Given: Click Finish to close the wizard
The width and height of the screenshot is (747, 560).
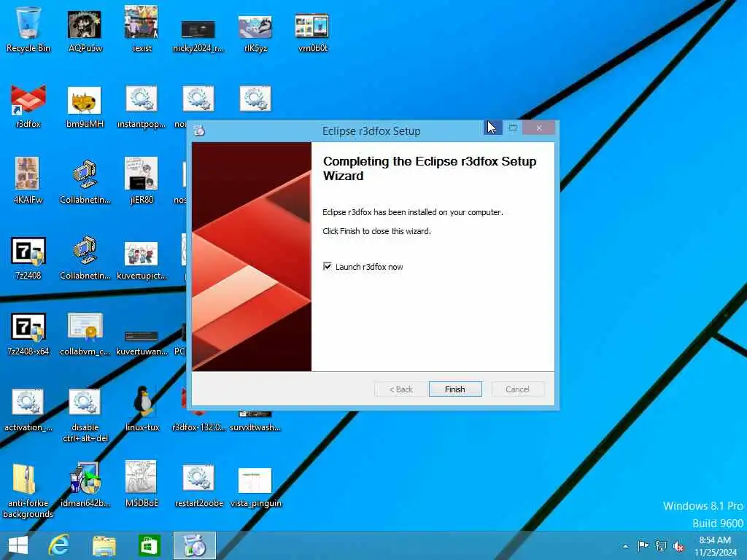Looking at the screenshot, I should tap(455, 389).
